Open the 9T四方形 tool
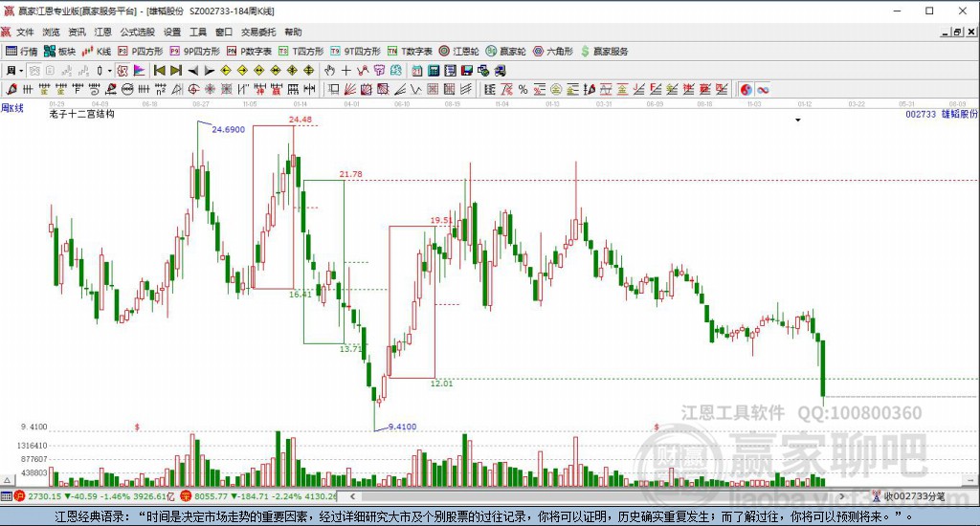Image resolution: width=980 pixels, height=526 pixels. coord(355,52)
